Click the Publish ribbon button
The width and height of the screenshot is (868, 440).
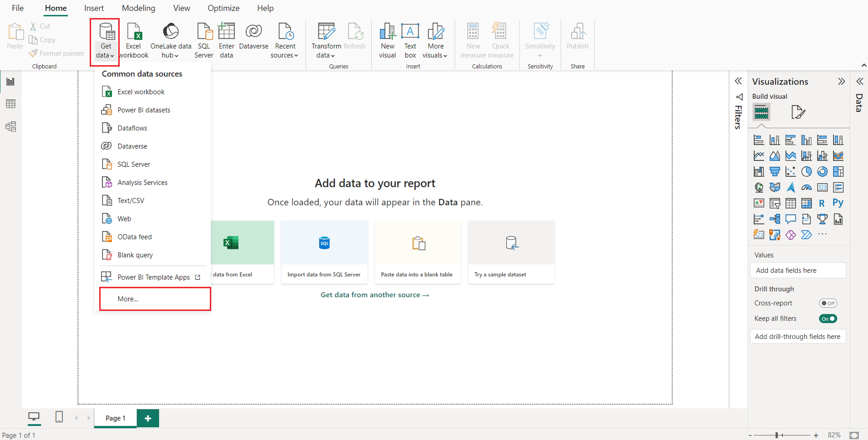[578, 37]
